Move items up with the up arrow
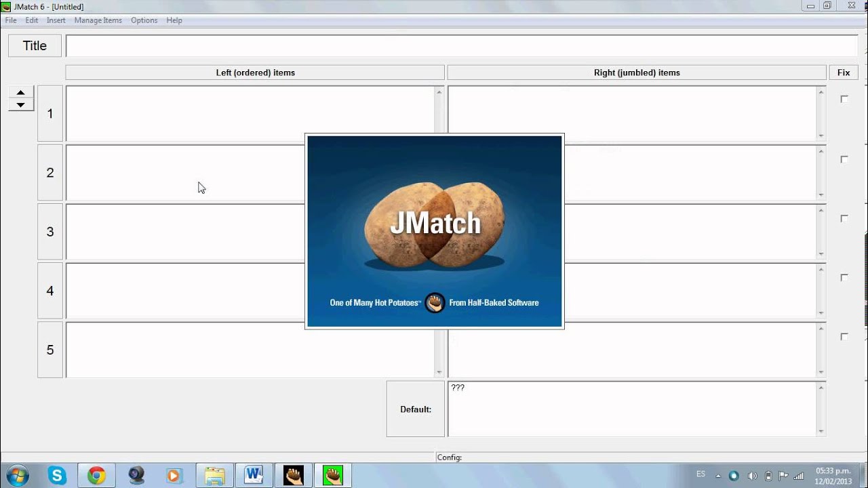The height and width of the screenshot is (488, 868). coord(21,92)
